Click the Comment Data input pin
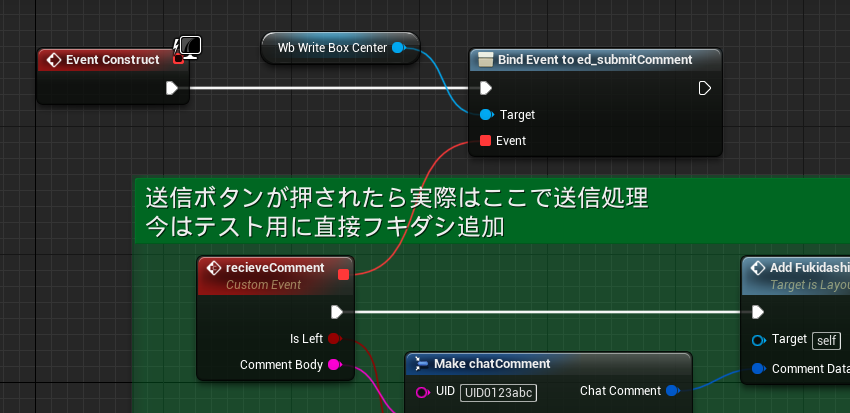 [x=758, y=369]
